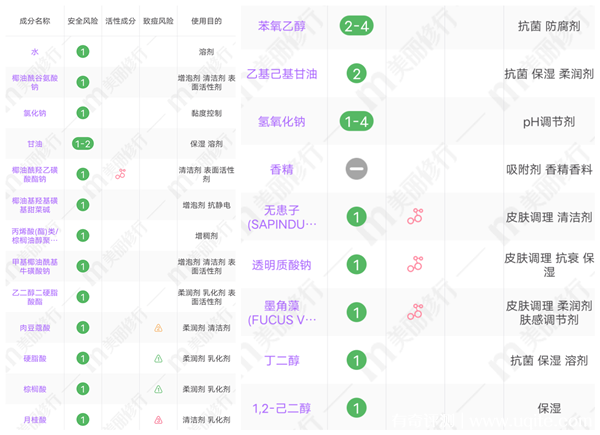600x435 pixels.
Task: Click the green safety badge 2 for 乙基己基甘油
Action: click(356, 73)
